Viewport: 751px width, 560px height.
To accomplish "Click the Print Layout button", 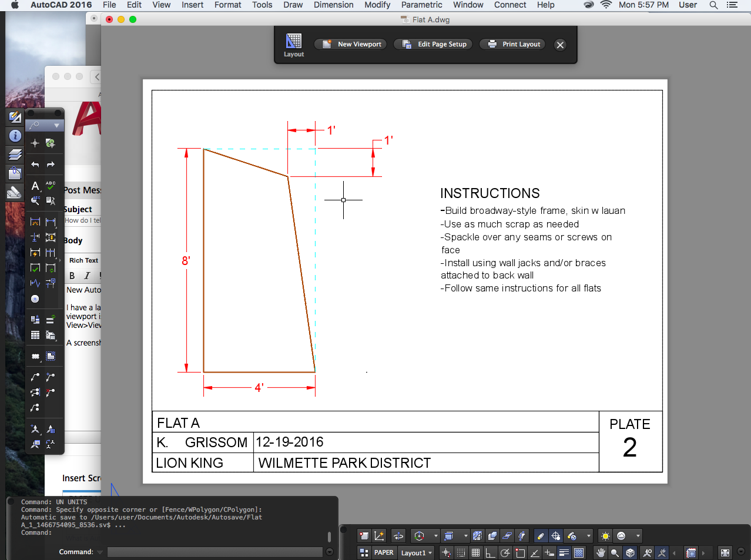I will click(x=512, y=44).
